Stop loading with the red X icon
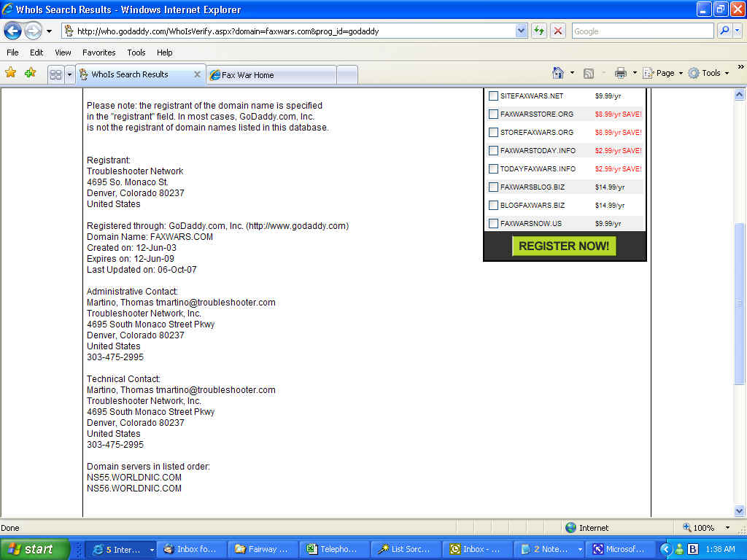Screen dimensions: 747x560 (x=558, y=31)
